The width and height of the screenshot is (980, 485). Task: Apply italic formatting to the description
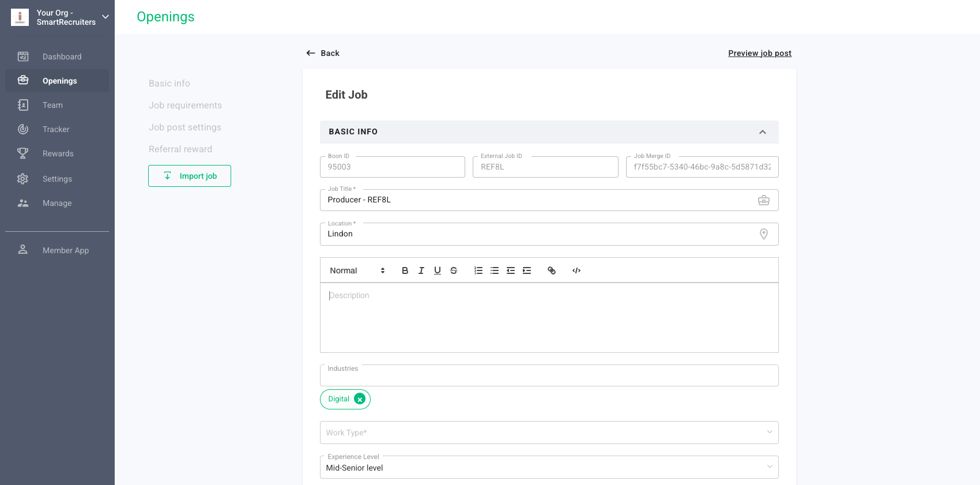pyautogui.click(x=421, y=270)
